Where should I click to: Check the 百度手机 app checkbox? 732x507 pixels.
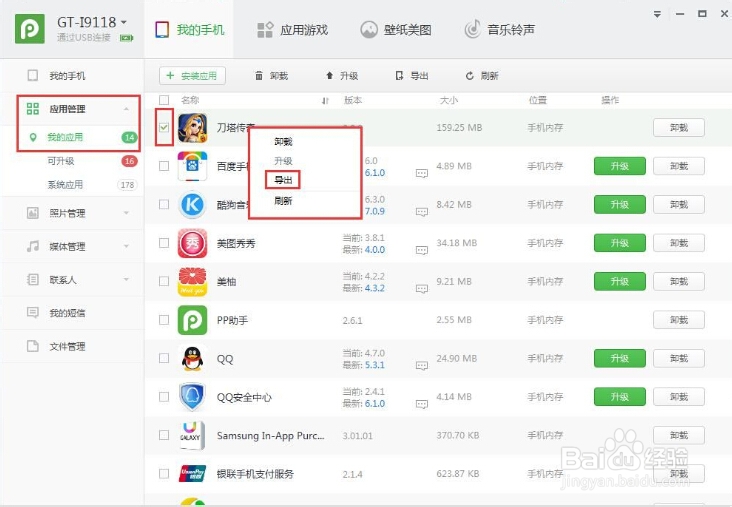point(164,166)
